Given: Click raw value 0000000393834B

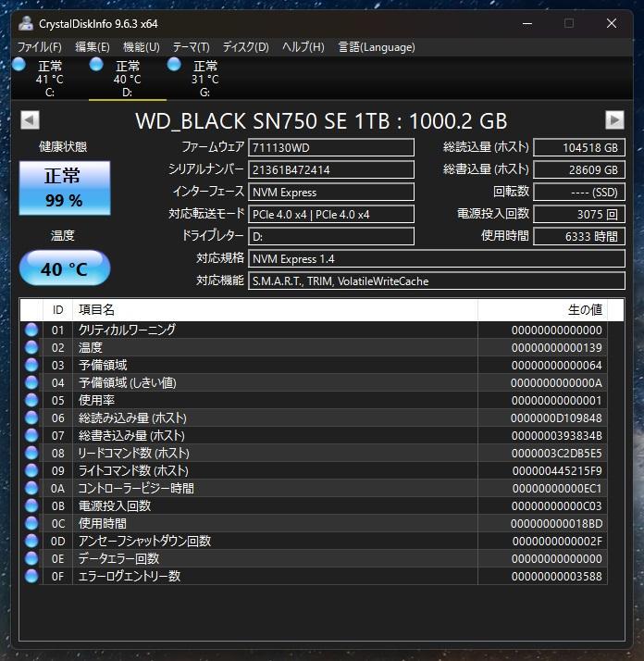Looking at the screenshot, I should 556,435.
